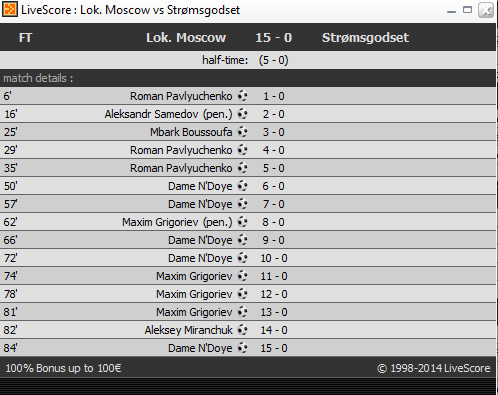Click ball icon next to Mbark Boussoufa
Image resolution: width=498 pixels, height=395 pixels.
click(242, 132)
